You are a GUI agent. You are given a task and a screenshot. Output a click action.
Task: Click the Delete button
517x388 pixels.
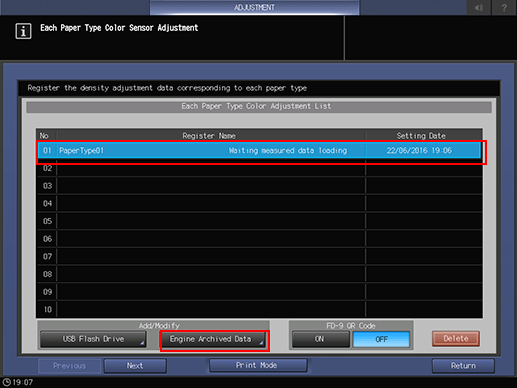click(x=456, y=339)
